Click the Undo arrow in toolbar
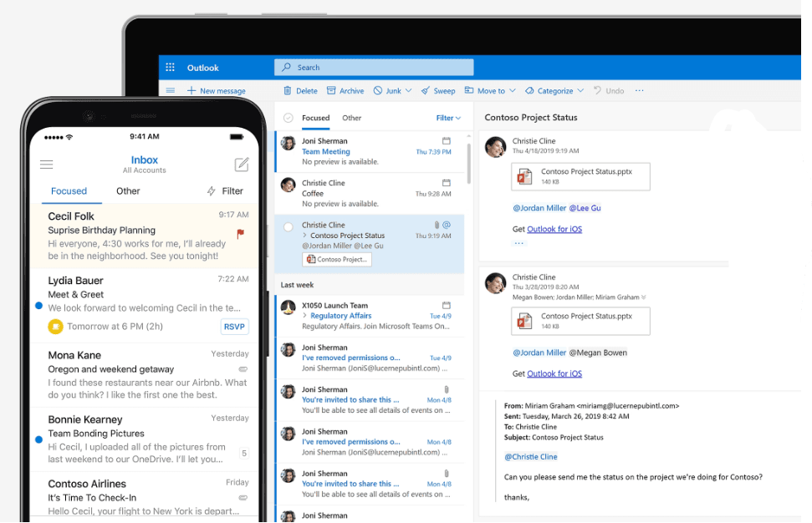 pyautogui.click(x=597, y=90)
